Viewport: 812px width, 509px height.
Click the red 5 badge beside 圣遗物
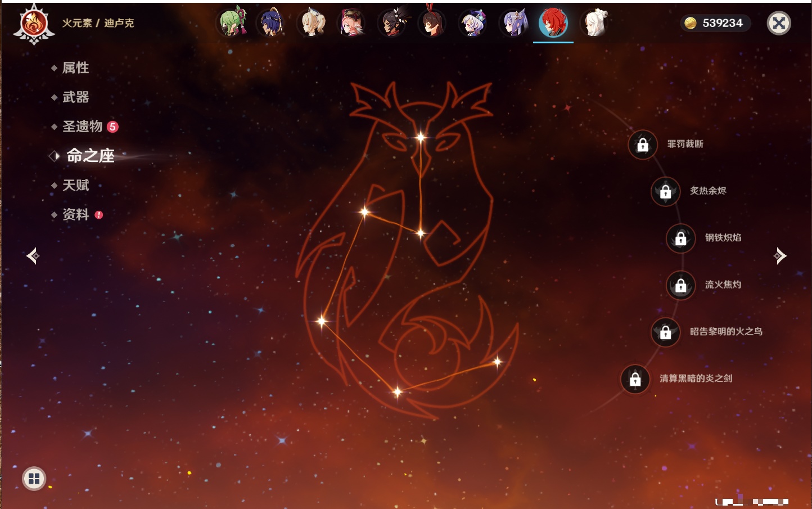[112, 127]
